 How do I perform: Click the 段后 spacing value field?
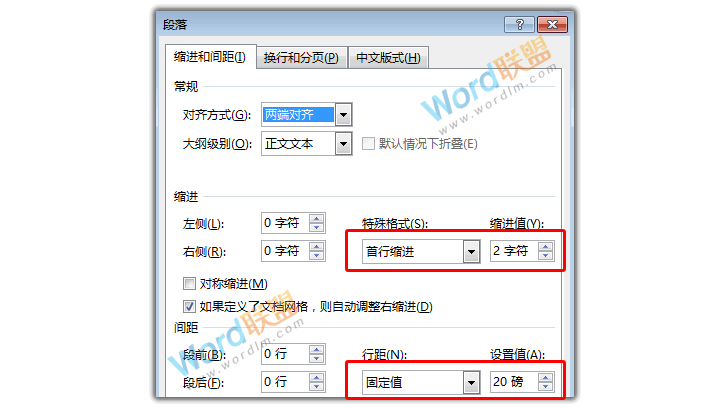coord(286,382)
